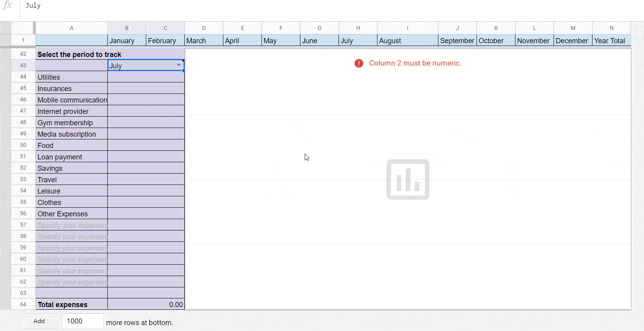Viewport: 644px width, 331px height.
Task: Select column K header
Action: coord(496,28)
